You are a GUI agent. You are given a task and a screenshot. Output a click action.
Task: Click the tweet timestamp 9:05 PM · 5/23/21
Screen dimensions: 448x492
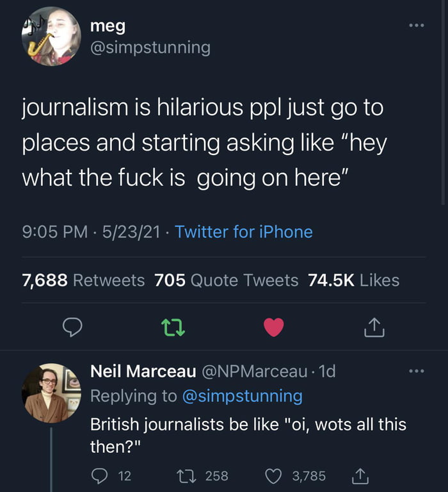click(x=91, y=231)
